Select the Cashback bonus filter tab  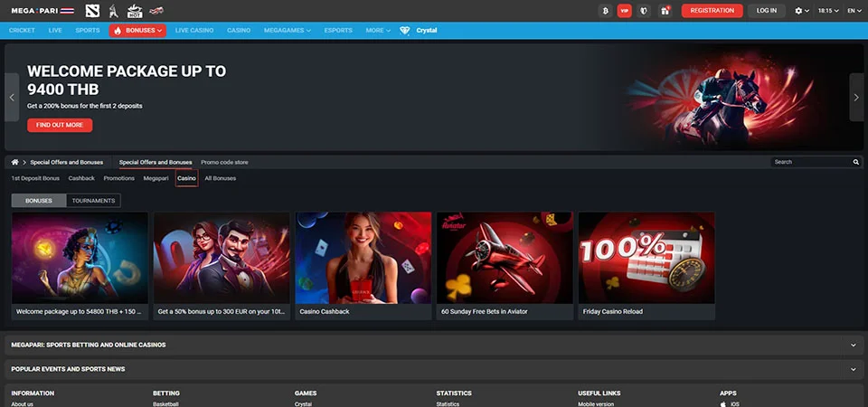coord(81,178)
